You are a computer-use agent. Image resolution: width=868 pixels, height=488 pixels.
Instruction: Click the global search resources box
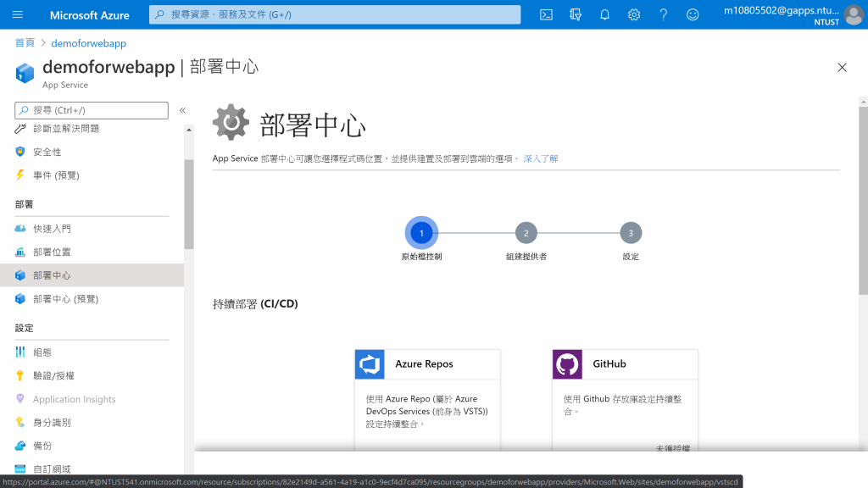click(x=334, y=14)
